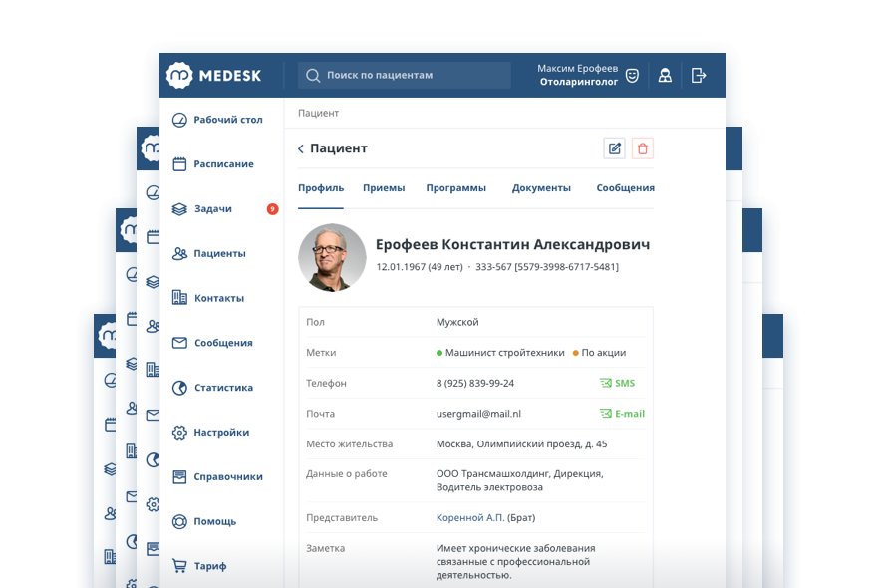877x588 pixels.
Task: Click the red delete trash icon
Action: tap(643, 148)
